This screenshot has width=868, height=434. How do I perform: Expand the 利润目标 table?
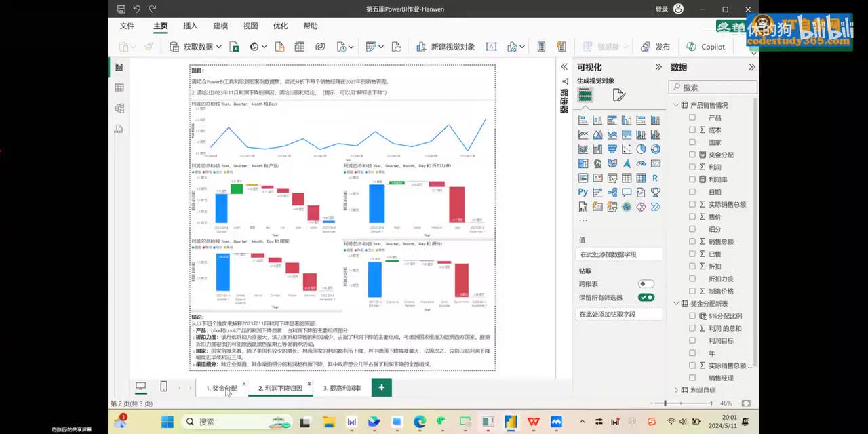tap(676, 390)
